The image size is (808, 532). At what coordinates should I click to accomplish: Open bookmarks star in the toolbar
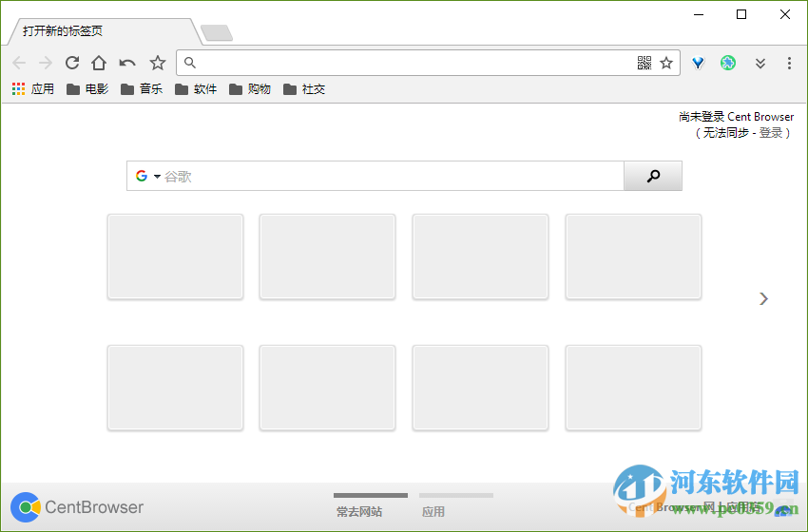point(158,63)
